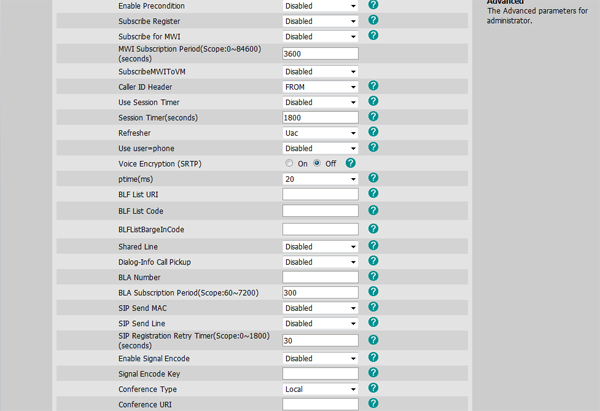This screenshot has width=600, height=411.
Task: Open the SIP Send Line dropdown
Action: [320, 323]
